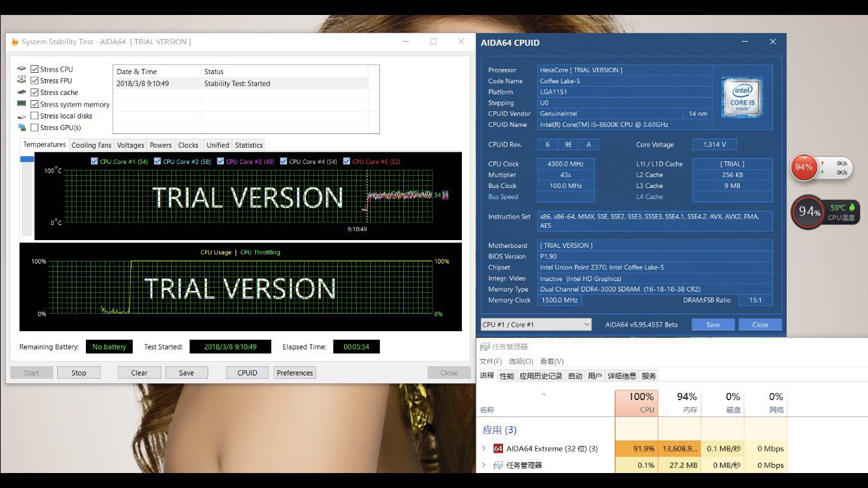Viewport: 868px width, 488px height.
Task: Click Save in System Stability Test
Action: 186,373
